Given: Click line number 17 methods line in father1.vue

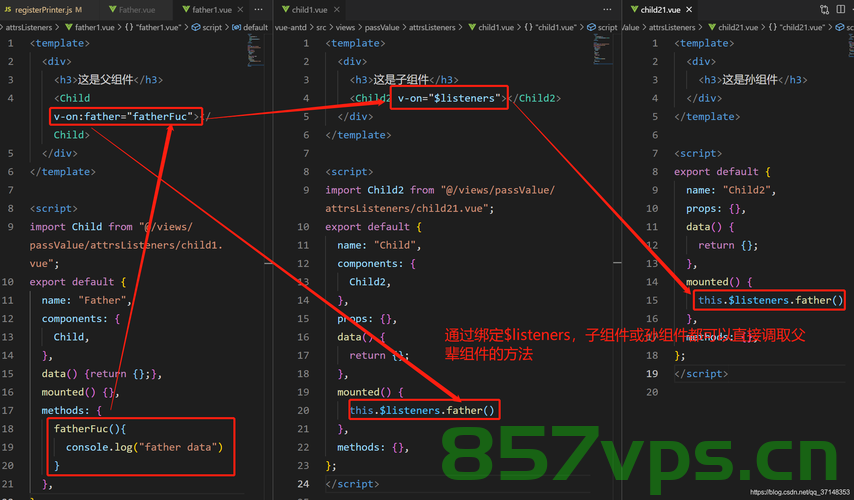Looking at the screenshot, I should [x=8, y=410].
